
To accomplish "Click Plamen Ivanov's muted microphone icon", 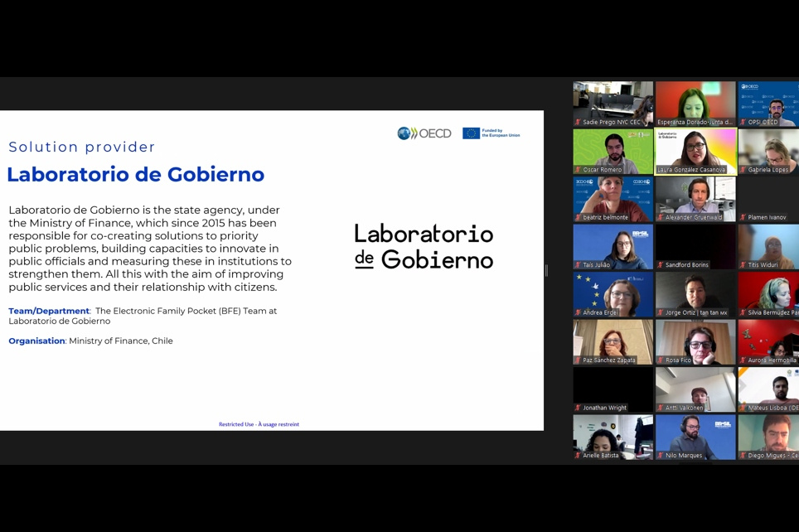I will tap(743, 218).
